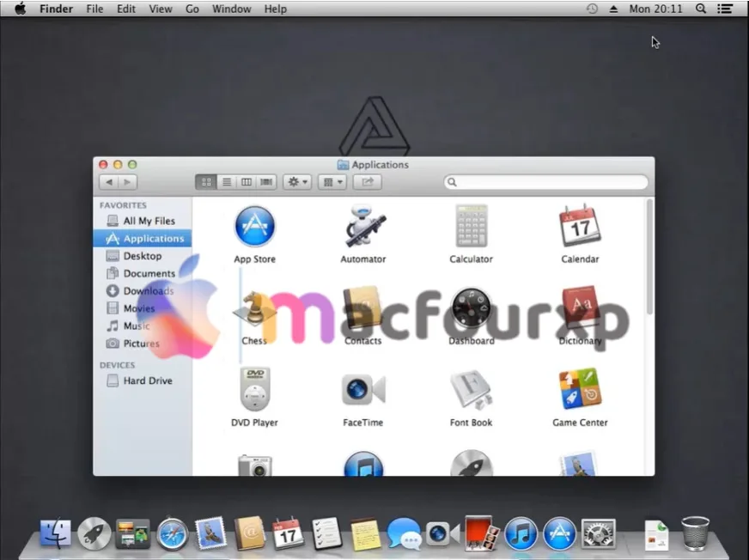Open the Window menu
The width and height of the screenshot is (749, 560).
pyautogui.click(x=232, y=9)
